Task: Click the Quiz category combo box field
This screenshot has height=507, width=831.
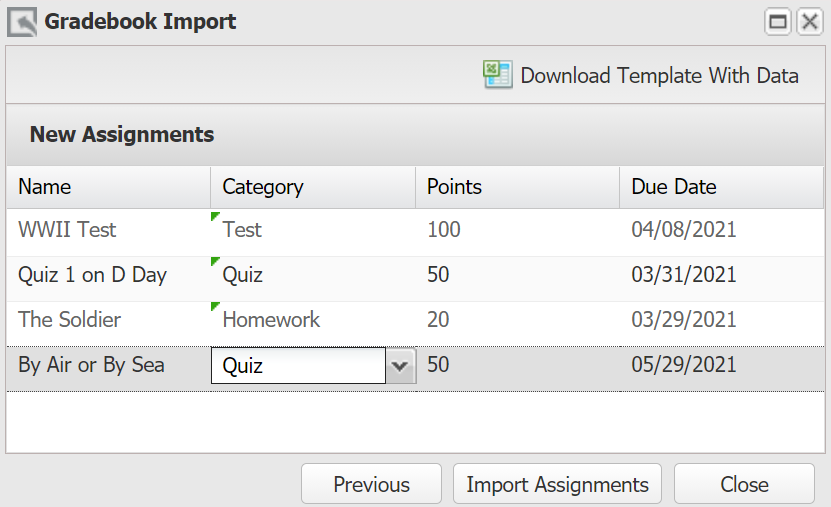Action: point(298,366)
